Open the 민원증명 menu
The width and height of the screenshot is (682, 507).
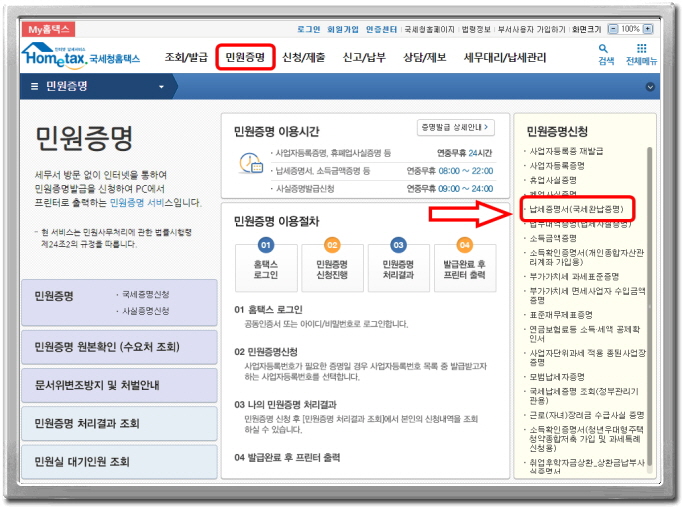coord(245,57)
